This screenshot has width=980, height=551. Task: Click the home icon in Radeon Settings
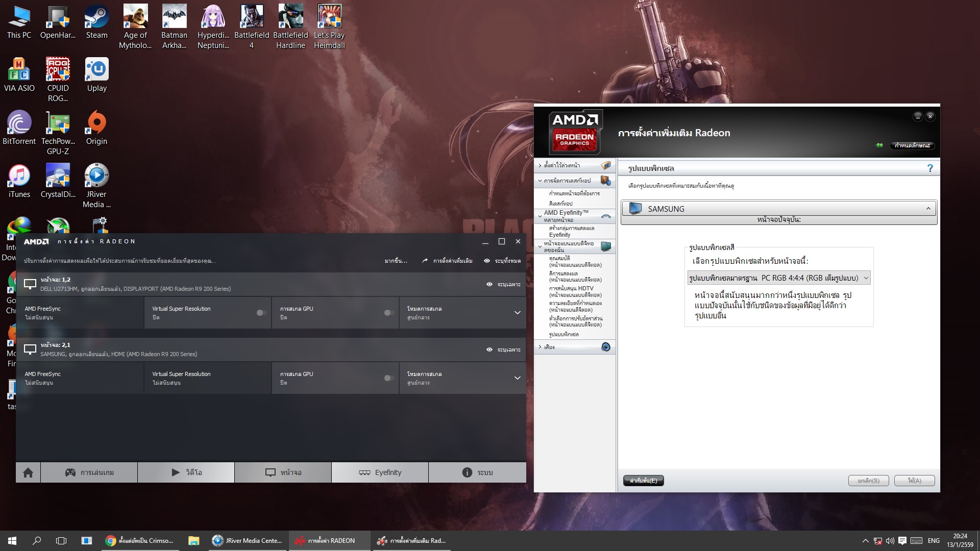point(28,472)
